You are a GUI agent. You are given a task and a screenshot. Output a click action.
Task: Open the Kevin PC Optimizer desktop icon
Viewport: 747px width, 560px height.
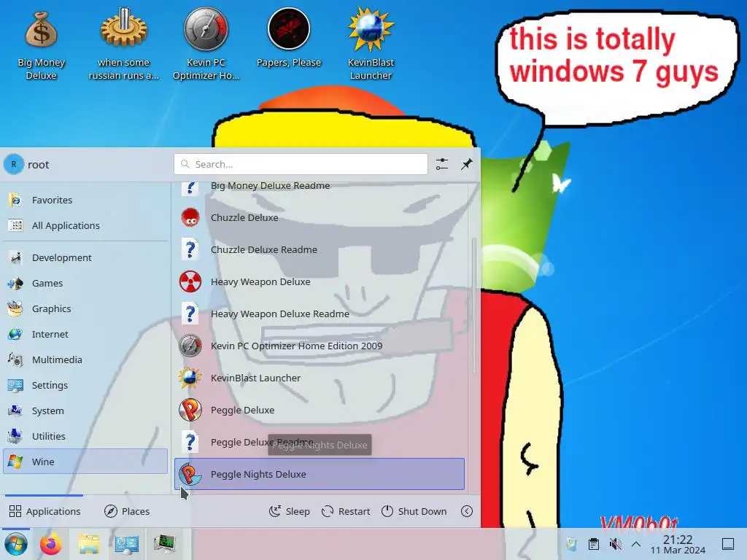206,44
